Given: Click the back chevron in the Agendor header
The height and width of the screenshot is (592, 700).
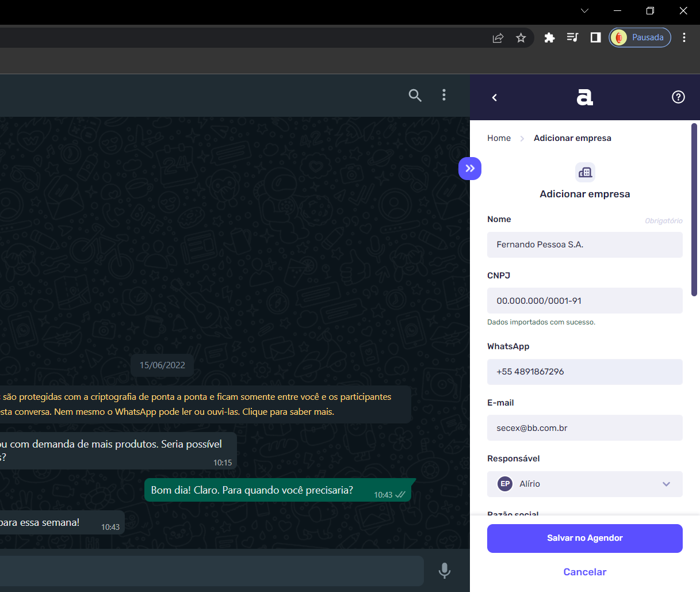Looking at the screenshot, I should (x=495, y=97).
